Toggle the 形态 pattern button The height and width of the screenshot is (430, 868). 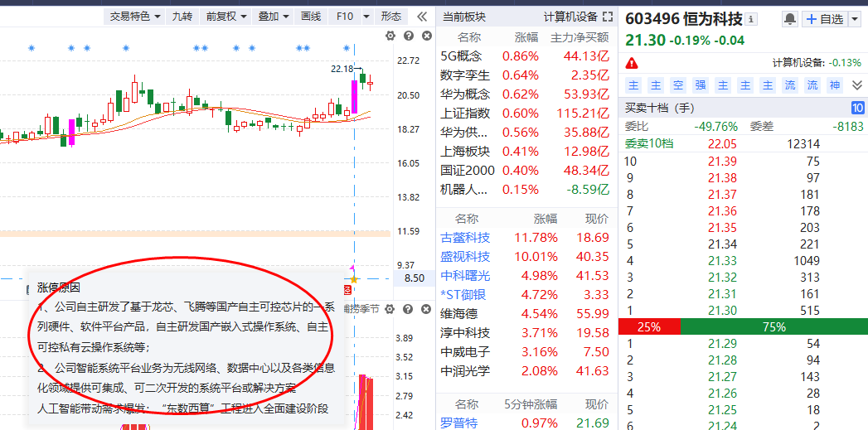point(391,17)
